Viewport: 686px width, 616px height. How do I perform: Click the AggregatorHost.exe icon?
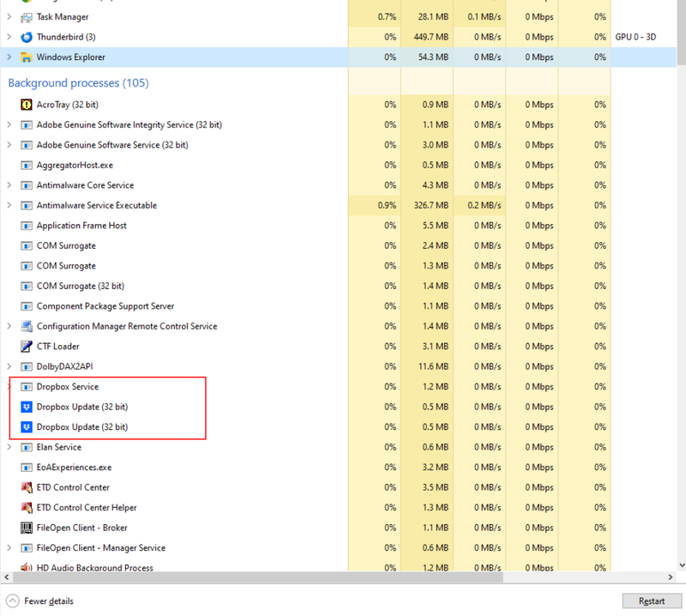click(x=27, y=165)
